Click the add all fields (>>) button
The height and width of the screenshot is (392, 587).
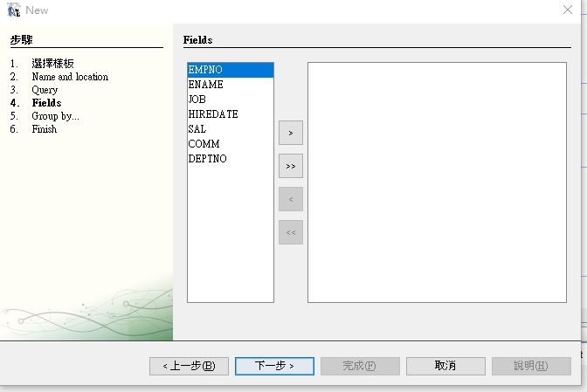(x=290, y=166)
